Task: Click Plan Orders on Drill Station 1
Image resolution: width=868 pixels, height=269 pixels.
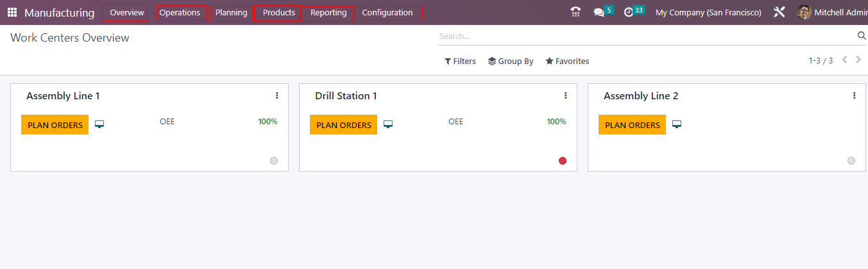Action: 343,125
